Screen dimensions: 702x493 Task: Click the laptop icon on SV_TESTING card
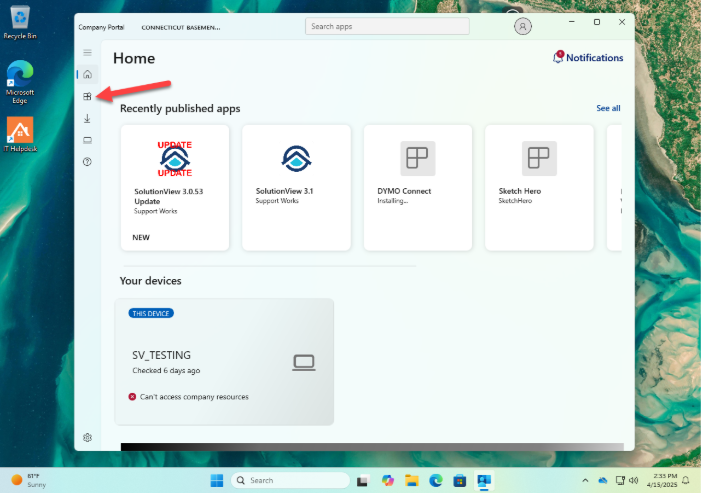click(x=304, y=362)
